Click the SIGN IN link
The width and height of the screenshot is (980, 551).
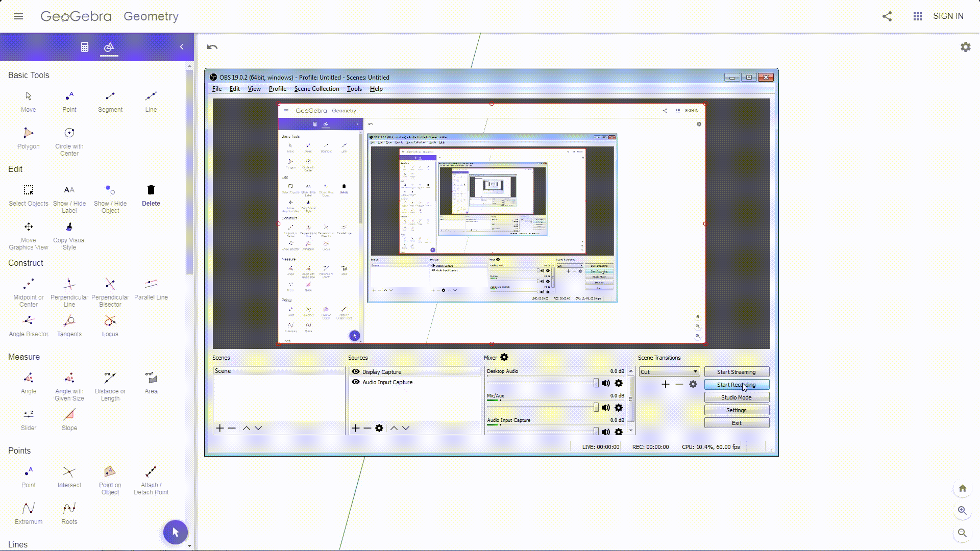click(948, 16)
